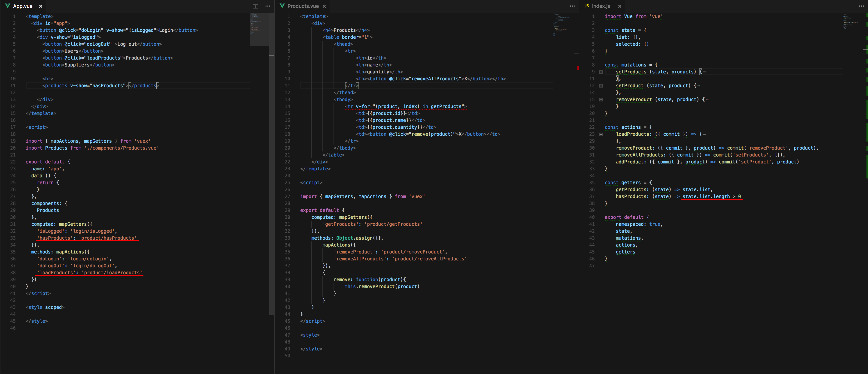
Task: Expand the collapsed loadProducts action block
Action: point(601,134)
